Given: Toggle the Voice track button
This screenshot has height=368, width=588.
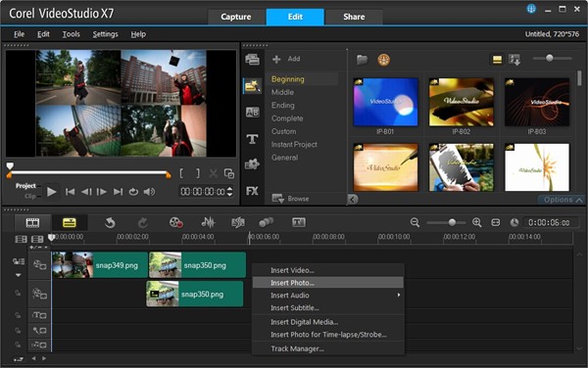Looking at the screenshot, I should coord(39,331).
